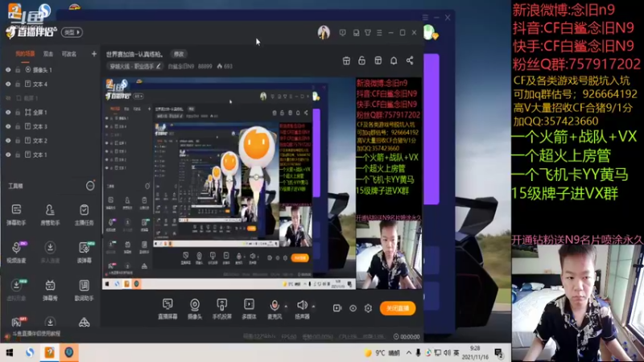
Task: Click 修改 to edit stream title
Action: 179,54
